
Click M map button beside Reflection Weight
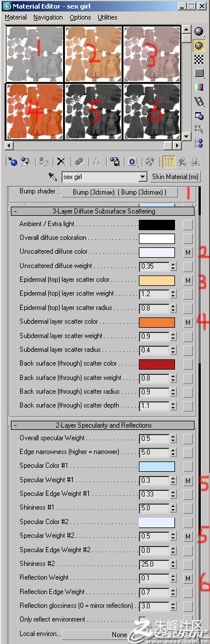[x=188, y=579]
